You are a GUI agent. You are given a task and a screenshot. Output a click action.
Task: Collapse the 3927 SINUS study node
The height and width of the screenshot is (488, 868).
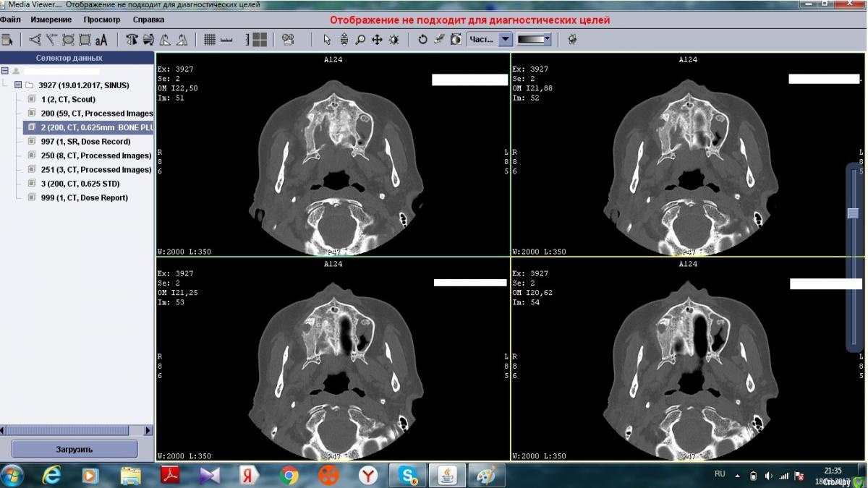tap(18, 85)
